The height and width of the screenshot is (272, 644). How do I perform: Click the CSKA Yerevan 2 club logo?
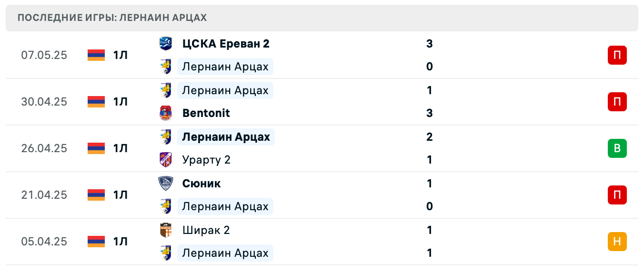(x=165, y=44)
